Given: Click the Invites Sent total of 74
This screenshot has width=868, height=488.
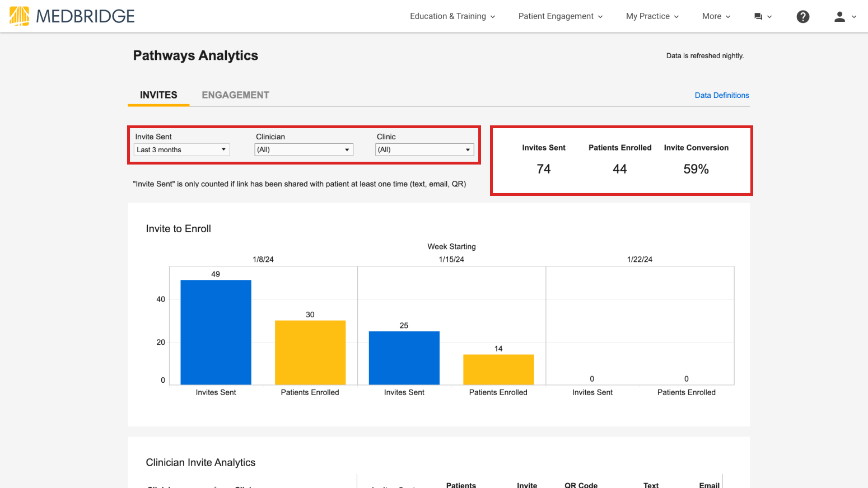Looking at the screenshot, I should 543,168.
